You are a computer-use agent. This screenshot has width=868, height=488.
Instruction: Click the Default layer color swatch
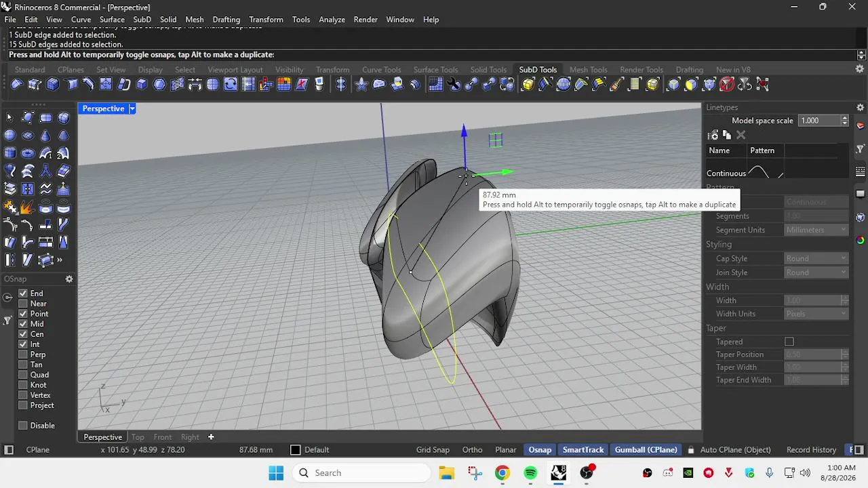pos(295,450)
